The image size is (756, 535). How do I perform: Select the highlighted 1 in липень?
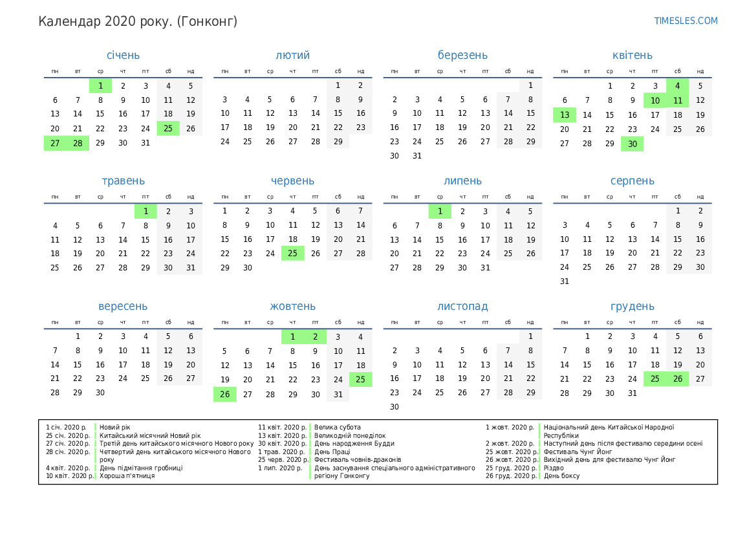pyautogui.click(x=440, y=212)
